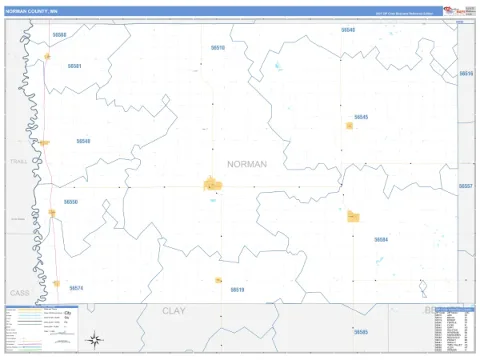This screenshot has width=480, height=360.
Task: Select ZIP code label 56516
Action: coord(466,73)
